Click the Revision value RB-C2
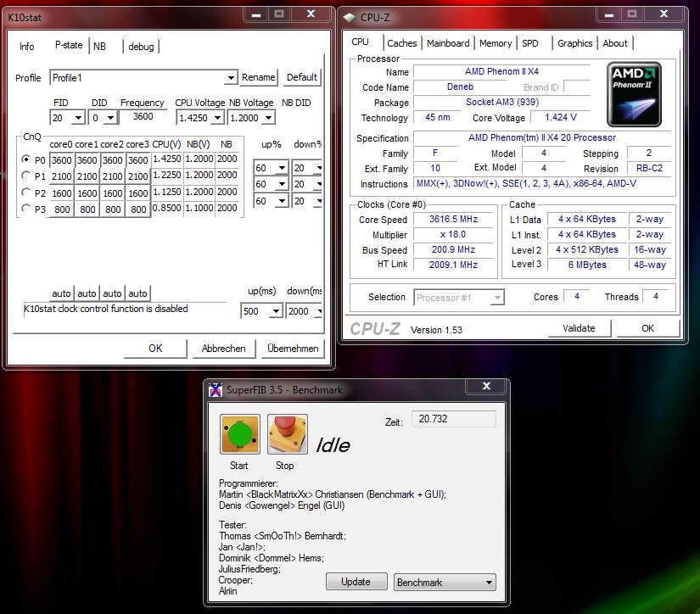This screenshot has height=614, width=700. [649, 168]
